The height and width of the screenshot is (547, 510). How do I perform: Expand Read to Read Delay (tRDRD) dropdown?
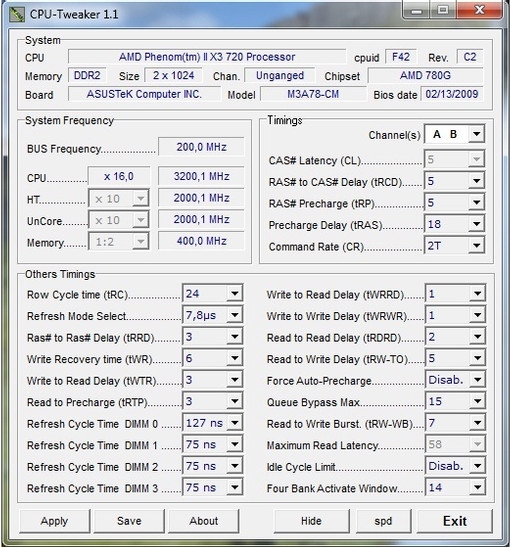pos(455,337)
